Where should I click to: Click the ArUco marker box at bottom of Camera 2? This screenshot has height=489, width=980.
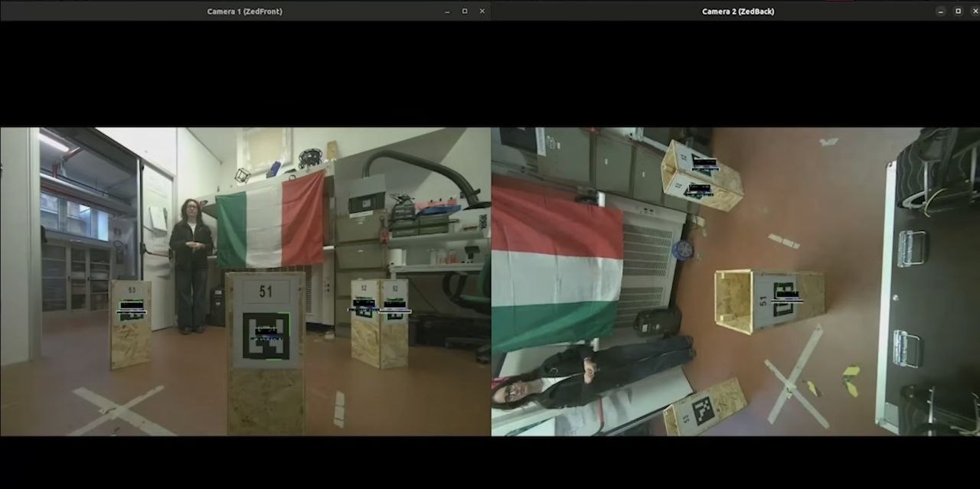tap(705, 407)
